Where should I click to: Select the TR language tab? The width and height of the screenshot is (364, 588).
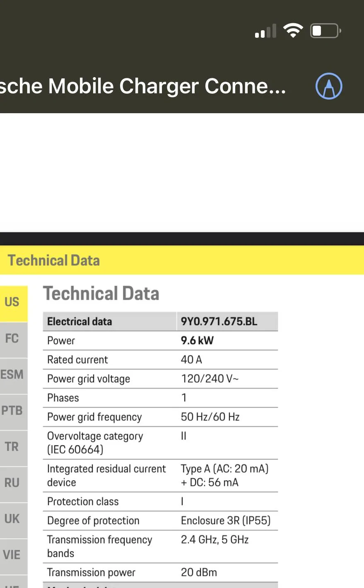pos(14,447)
